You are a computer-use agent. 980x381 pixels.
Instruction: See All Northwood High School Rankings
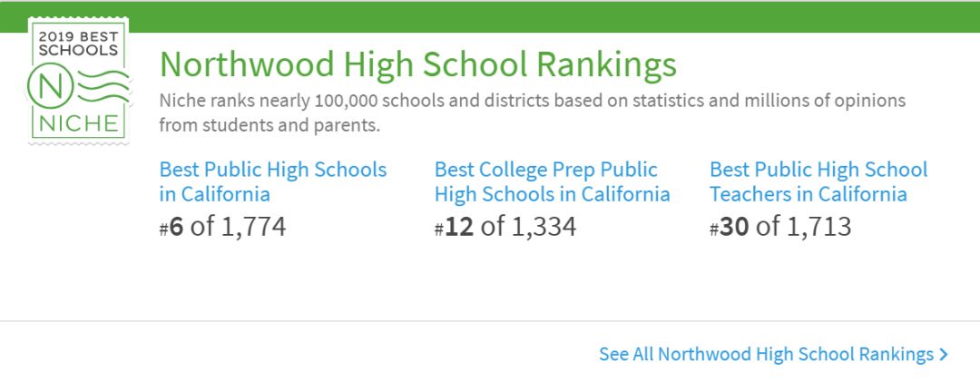(x=773, y=355)
